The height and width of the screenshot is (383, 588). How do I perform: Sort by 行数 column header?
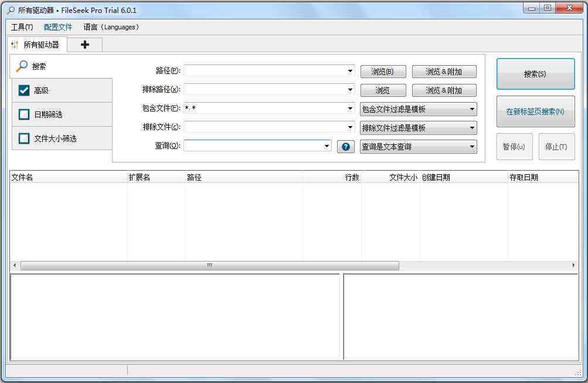click(x=332, y=178)
